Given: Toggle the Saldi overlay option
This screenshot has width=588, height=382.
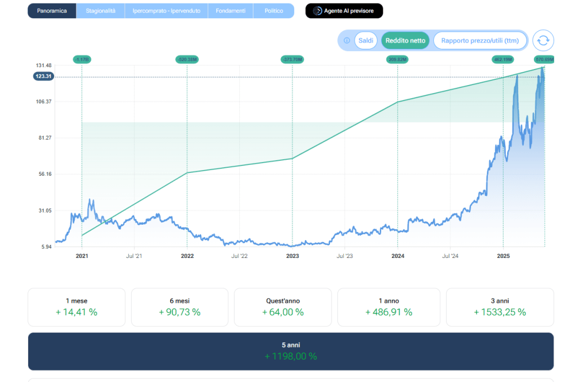Looking at the screenshot, I should coord(366,41).
